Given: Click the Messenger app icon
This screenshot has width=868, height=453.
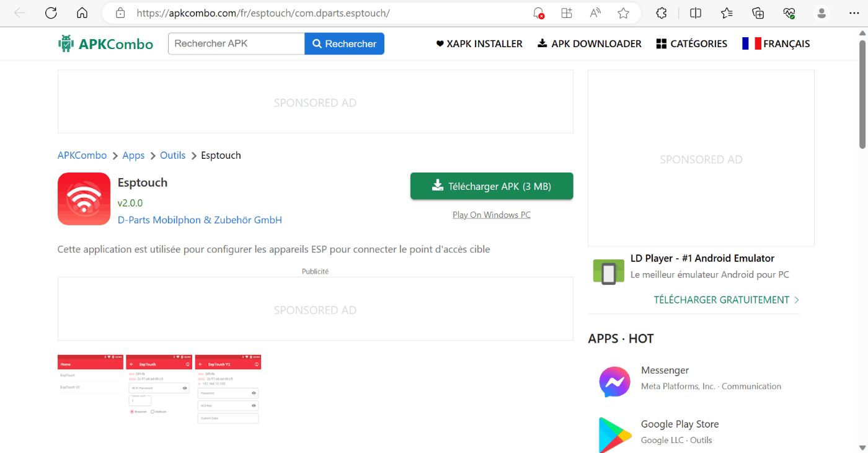Looking at the screenshot, I should pos(614,382).
